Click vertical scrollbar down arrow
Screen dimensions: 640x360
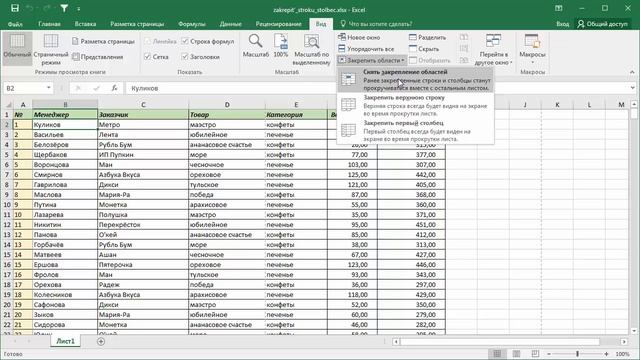pos(634,331)
